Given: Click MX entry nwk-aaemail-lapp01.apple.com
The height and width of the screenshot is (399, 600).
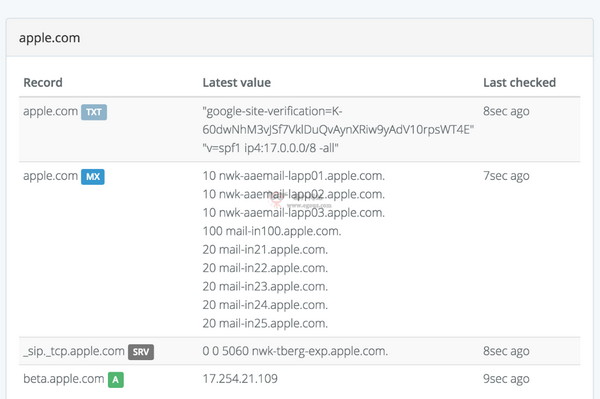Looking at the screenshot, I should [x=293, y=176].
